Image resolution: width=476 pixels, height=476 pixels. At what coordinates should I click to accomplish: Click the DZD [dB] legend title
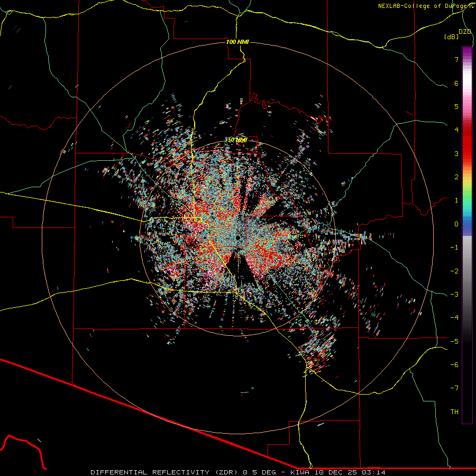(x=457, y=34)
